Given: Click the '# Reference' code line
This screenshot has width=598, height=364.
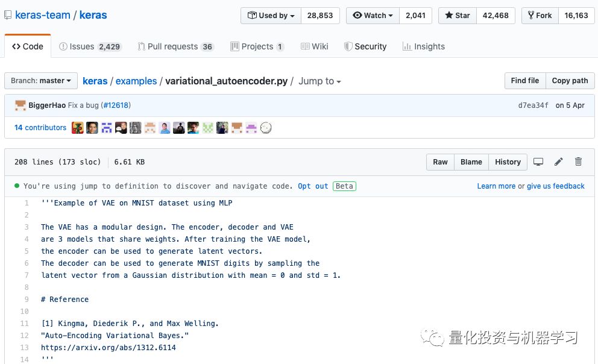Looking at the screenshot, I should click(65, 299).
